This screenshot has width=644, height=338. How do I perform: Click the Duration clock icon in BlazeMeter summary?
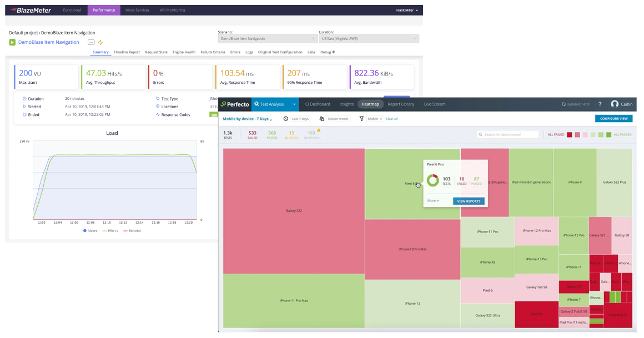[x=24, y=99]
